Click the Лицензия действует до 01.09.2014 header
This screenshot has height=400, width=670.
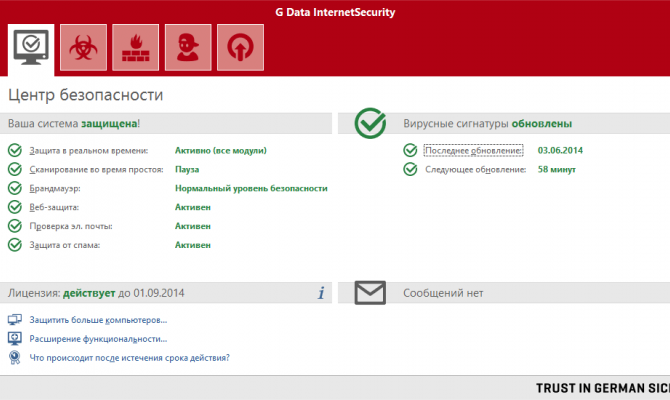pyautogui.click(x=96, y=293)
